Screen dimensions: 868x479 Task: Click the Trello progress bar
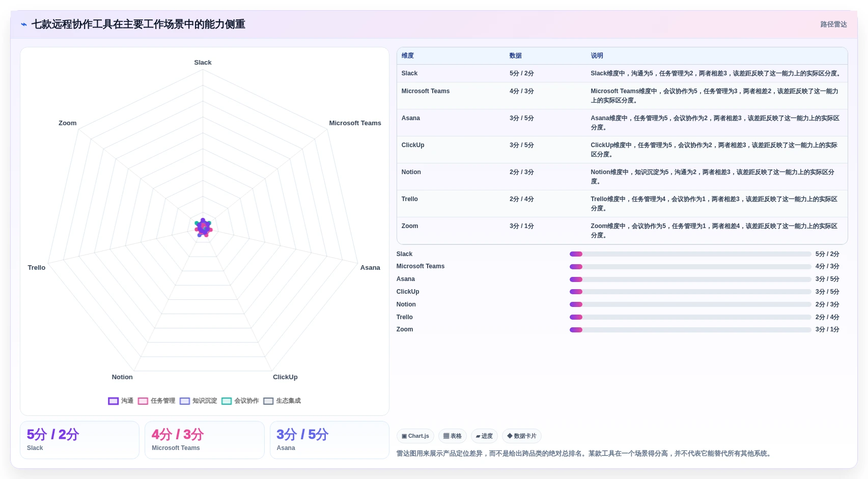click(690, 317)
